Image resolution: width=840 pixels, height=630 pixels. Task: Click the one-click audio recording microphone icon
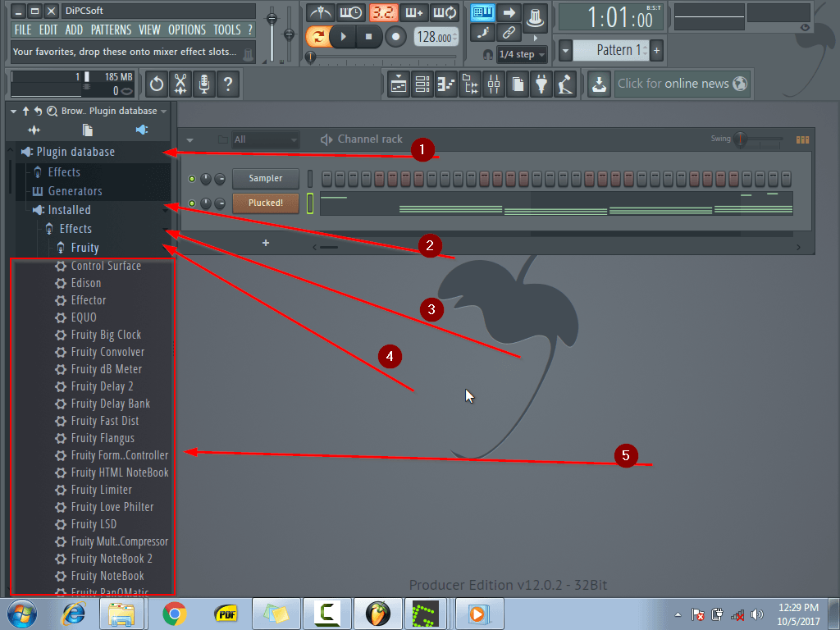tap(204, 84)
